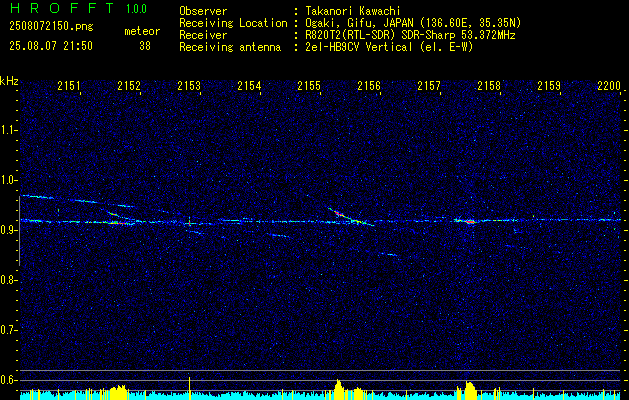
Task: Click the tall yellow spike under 2153
Action: [189, 387]
